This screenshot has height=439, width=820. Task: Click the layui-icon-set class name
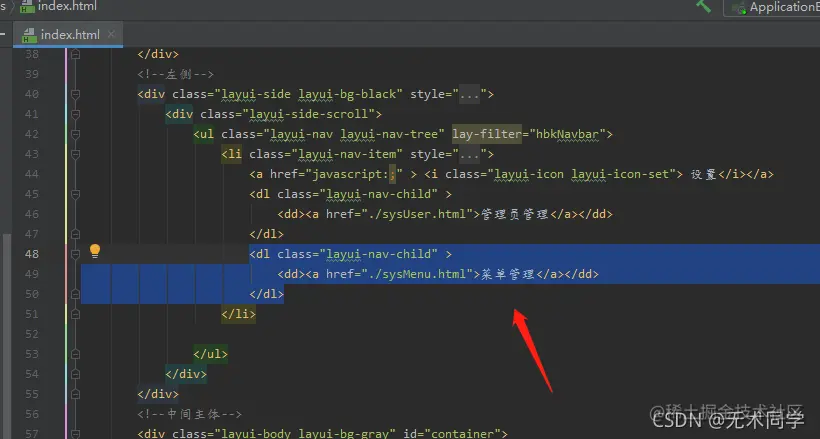(620, 174)
